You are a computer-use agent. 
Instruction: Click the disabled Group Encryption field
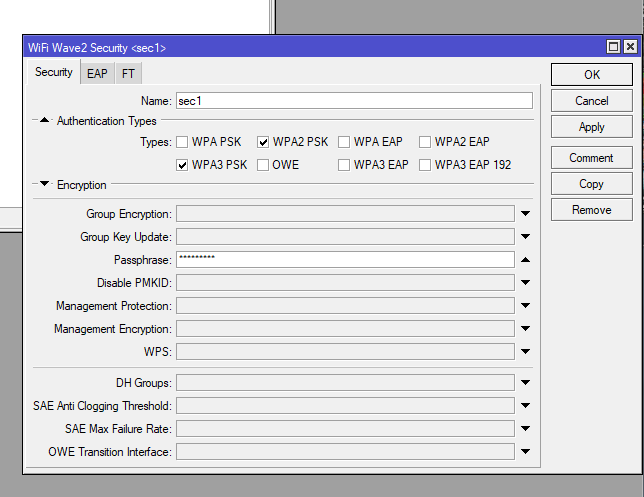345,214
